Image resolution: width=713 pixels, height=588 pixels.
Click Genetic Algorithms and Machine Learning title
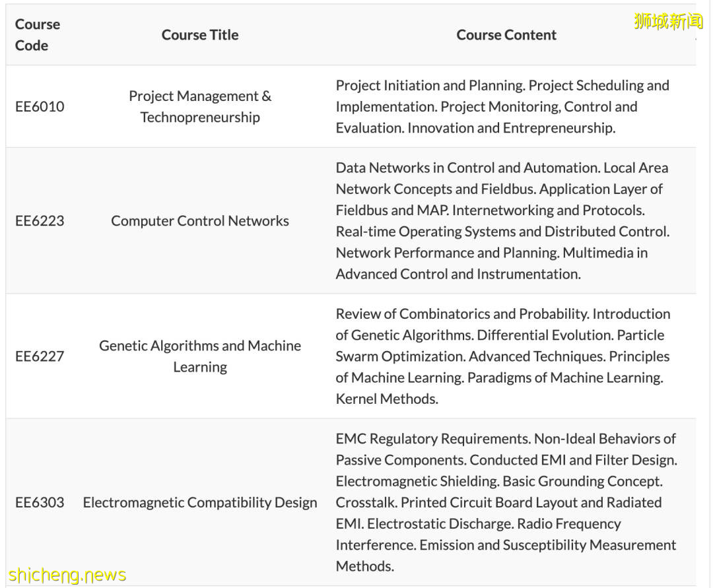(200, 356)
